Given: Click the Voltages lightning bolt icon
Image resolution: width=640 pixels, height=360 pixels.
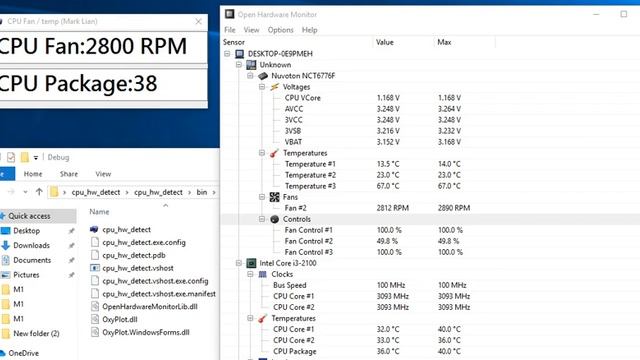Looking at the screenshot, I should pyautogui.click(x=274, y=87).
